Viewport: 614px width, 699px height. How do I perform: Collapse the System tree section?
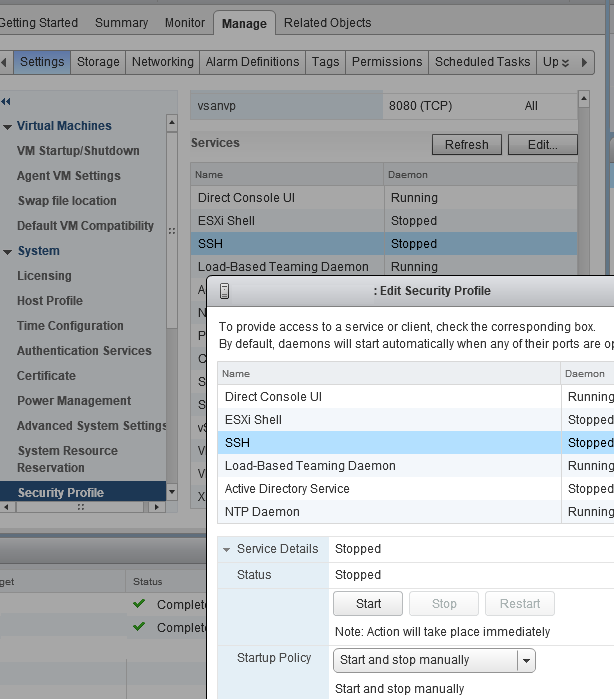[7, 252]
